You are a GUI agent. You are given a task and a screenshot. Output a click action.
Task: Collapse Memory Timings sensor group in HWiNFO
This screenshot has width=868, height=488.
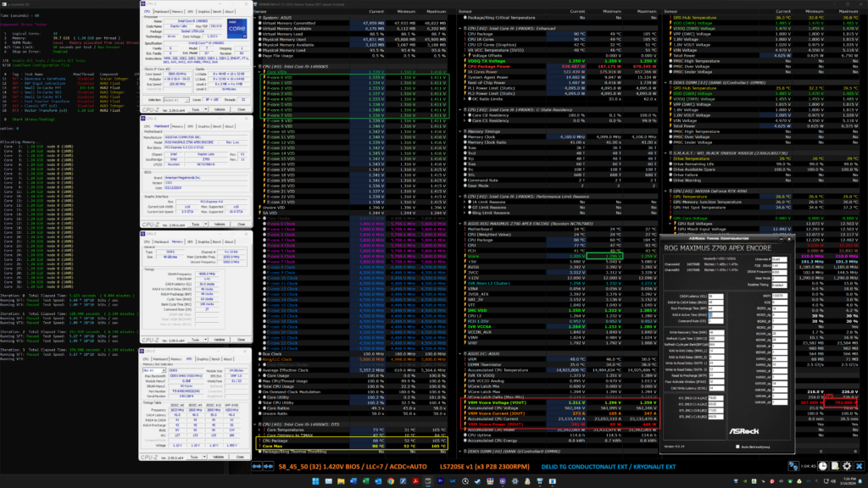click(x=460, y=131)
